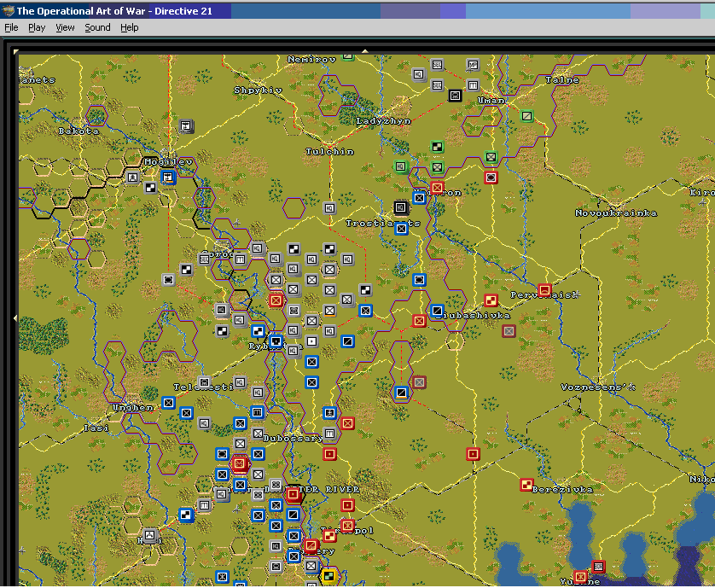The image size is (715, 588).
Task: Click the Berezivka city label
Action: click(562, 490)
